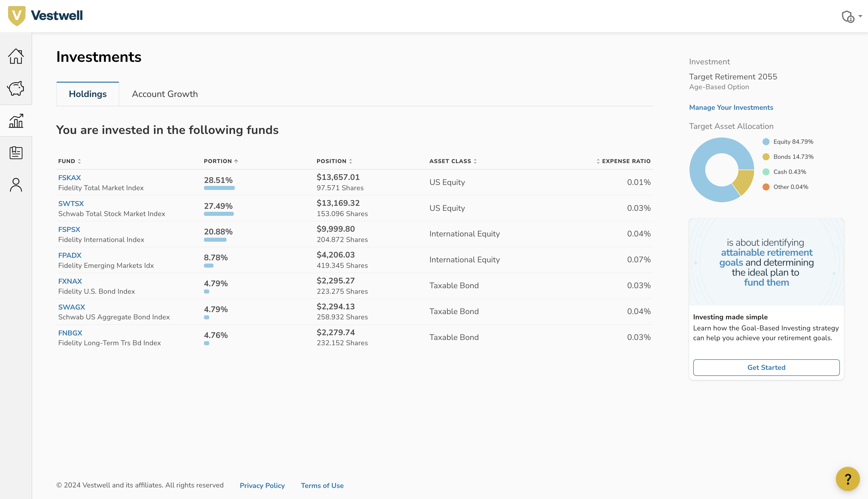Select the piggy bank savings icon
Viewport: 868px width, 499px height.
tap(15, 88)
